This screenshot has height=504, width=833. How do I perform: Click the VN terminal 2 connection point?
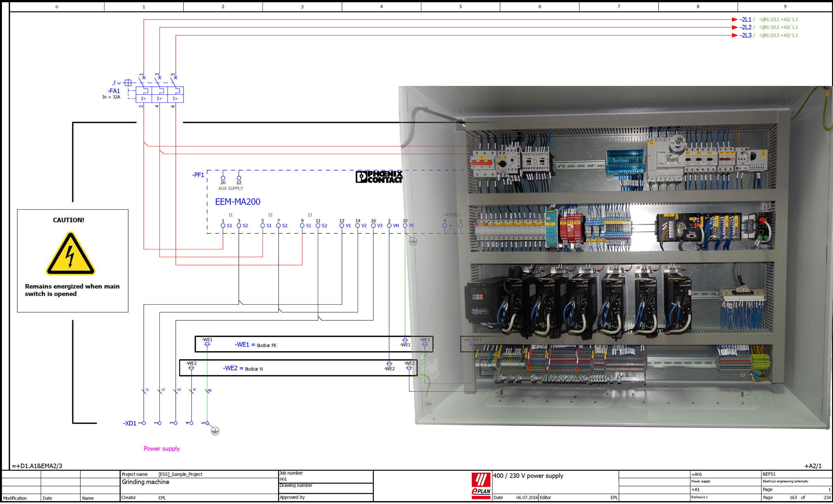click(389, 225)
